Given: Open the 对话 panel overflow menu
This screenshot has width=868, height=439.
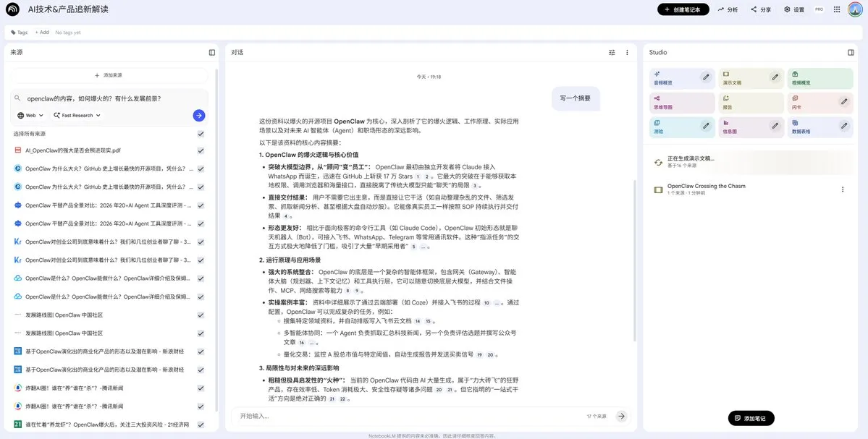Looking at the screenshot, I should click(626, 52).
